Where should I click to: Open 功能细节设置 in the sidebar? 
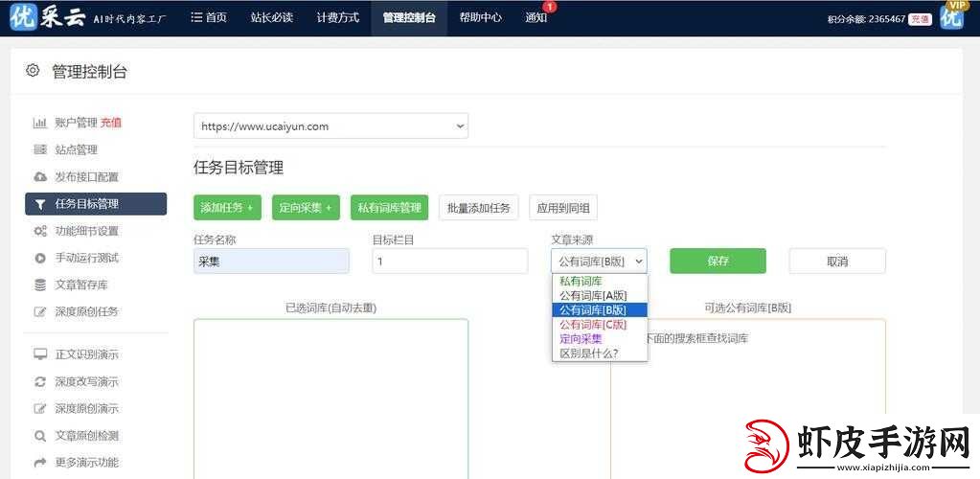click(86, 231)
